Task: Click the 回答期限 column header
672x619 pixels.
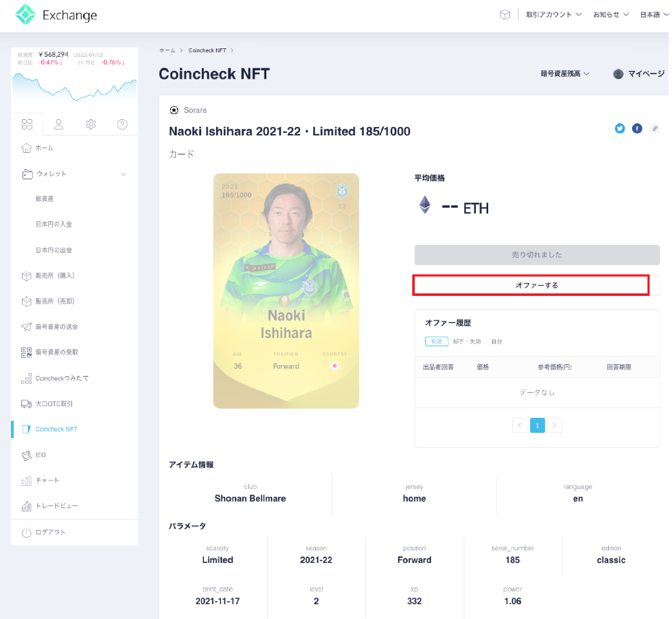Action: pyautogui.click(x=619, y=367)
